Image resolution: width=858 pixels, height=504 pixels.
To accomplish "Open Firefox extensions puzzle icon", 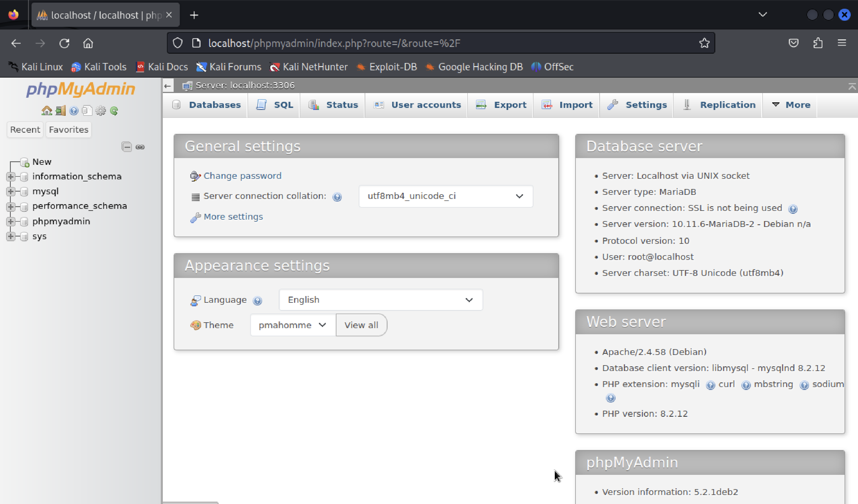I will 818,43.
